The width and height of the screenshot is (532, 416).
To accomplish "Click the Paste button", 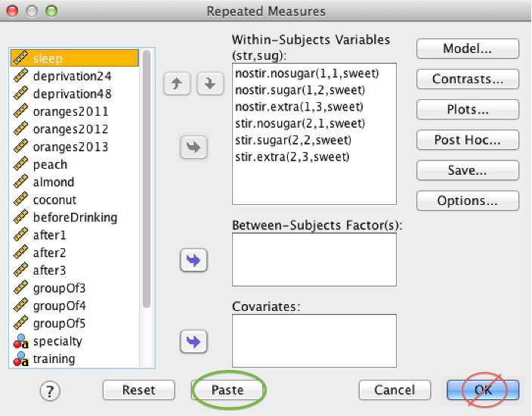I will click(227, 390).
